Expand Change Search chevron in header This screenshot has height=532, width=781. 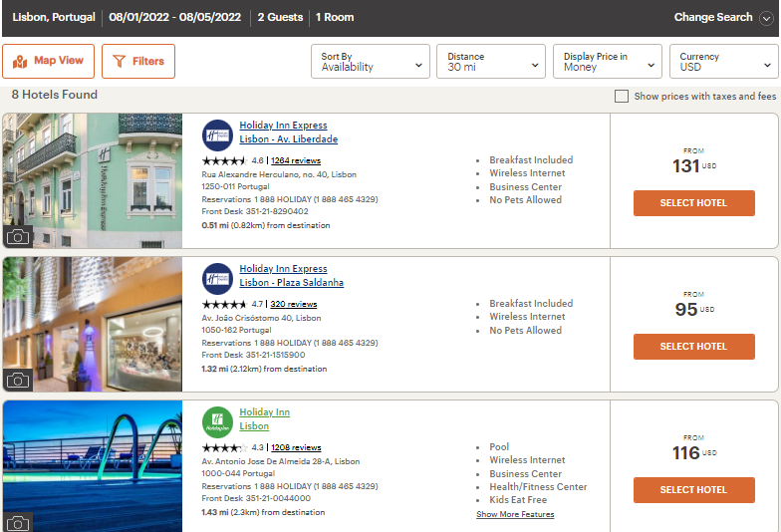(x=765, y=18)
